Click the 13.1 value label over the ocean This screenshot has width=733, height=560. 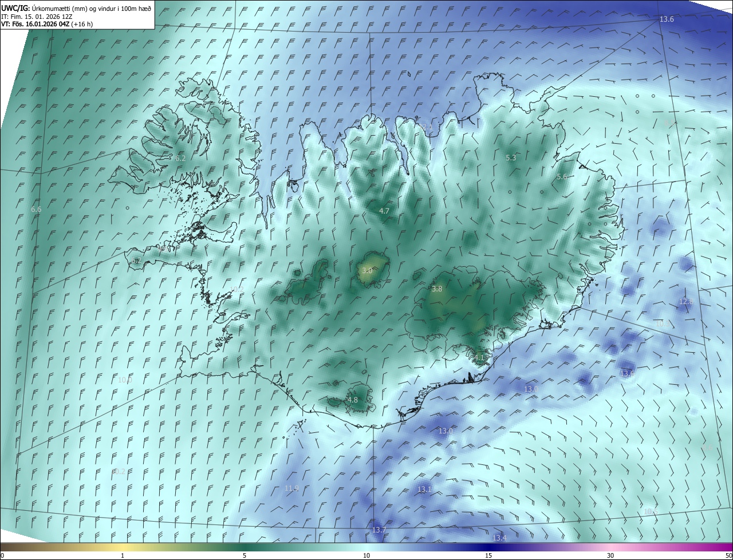tap(424, 489)
